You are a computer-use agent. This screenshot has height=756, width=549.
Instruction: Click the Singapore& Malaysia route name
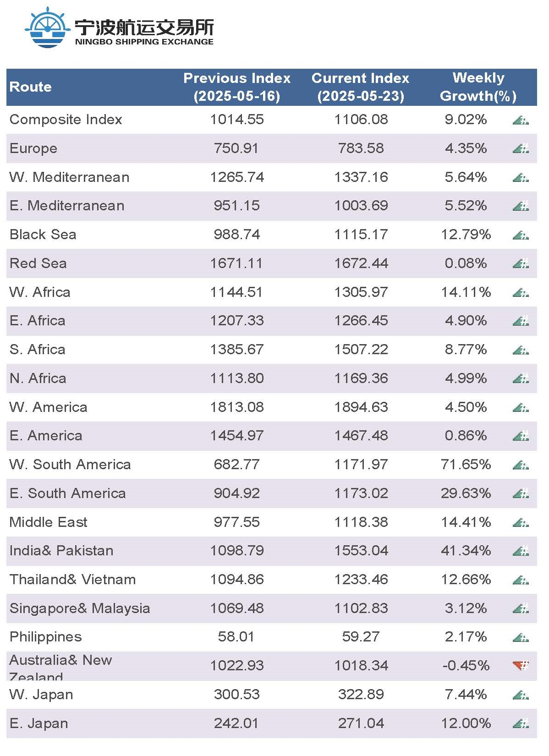(x=80, y=608)
